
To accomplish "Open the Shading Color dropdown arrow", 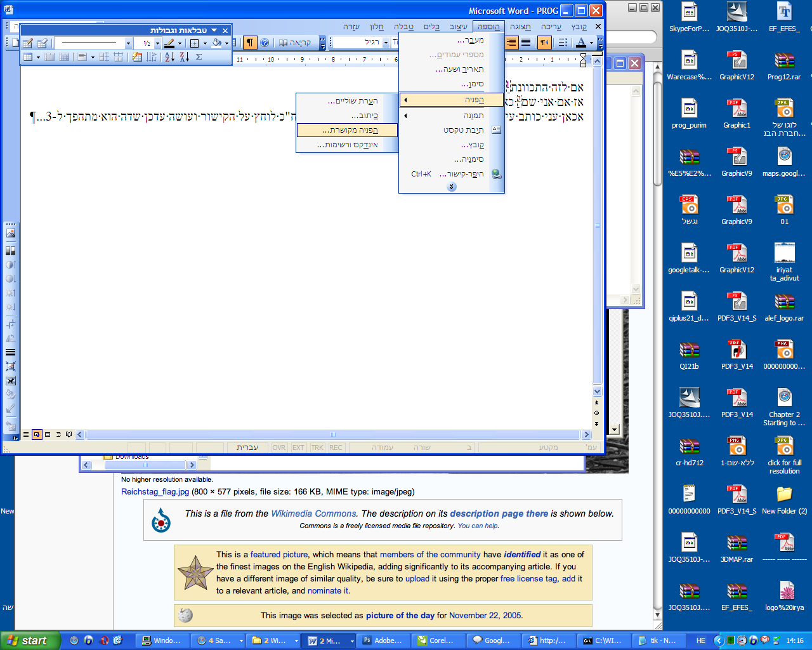I will click(226, 43).
